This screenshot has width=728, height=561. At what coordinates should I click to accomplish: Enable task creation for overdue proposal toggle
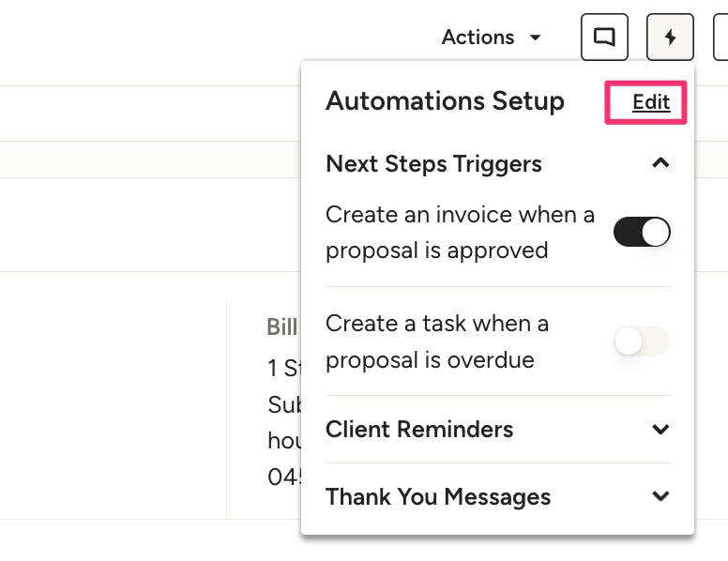coord(642,341)
